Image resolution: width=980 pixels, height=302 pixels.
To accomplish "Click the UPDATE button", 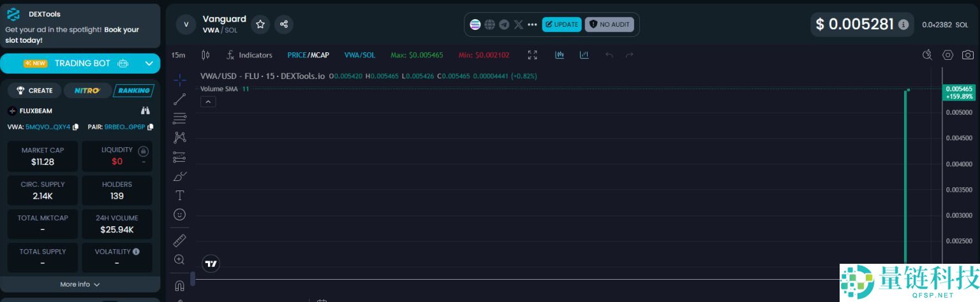I will pos(561,24).
